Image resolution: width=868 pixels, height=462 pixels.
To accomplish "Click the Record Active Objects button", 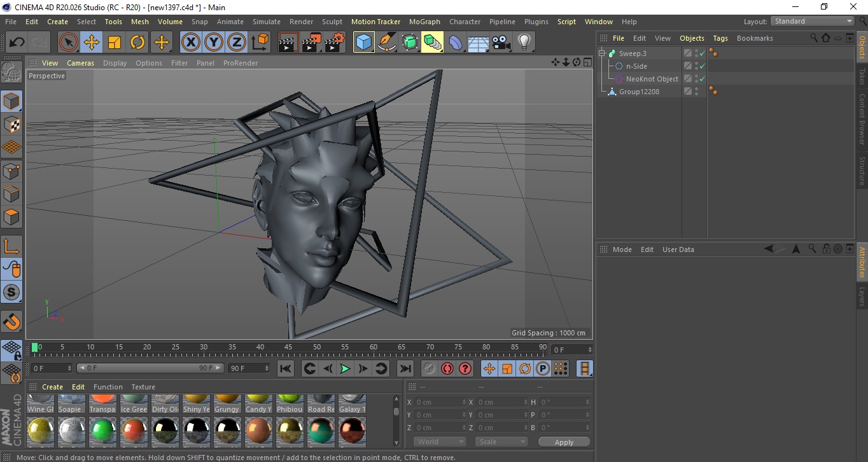I will click(430, 368).
